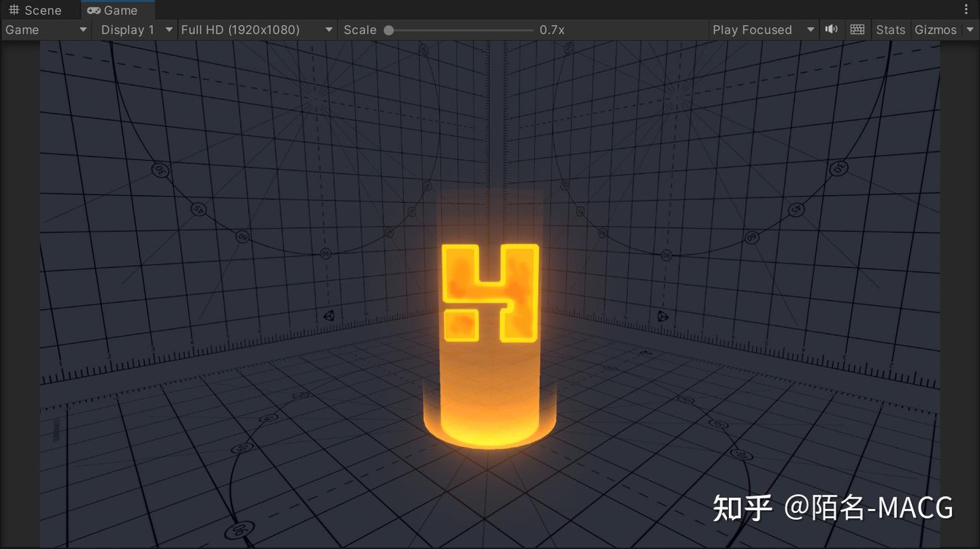Show the Stats overlay
The width and height of the screenshot is (980, 549).
pyautogui.click(x=890, y=30)
